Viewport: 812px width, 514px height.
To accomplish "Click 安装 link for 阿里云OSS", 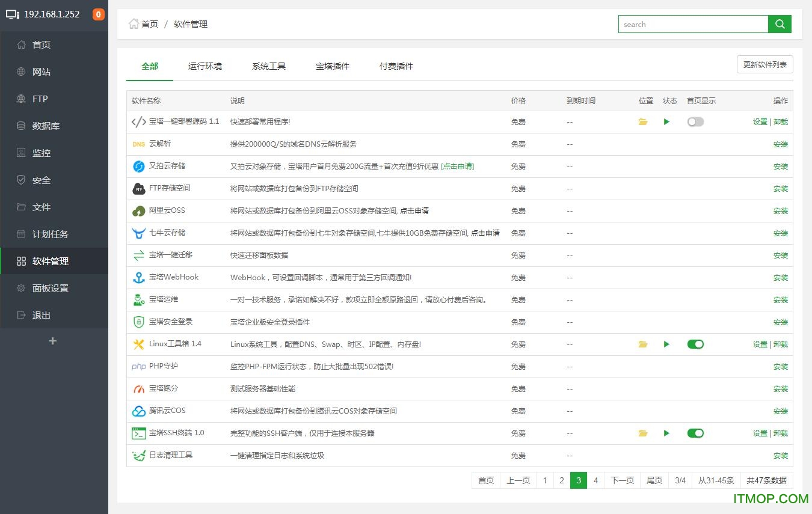I will tap(780, 211).
